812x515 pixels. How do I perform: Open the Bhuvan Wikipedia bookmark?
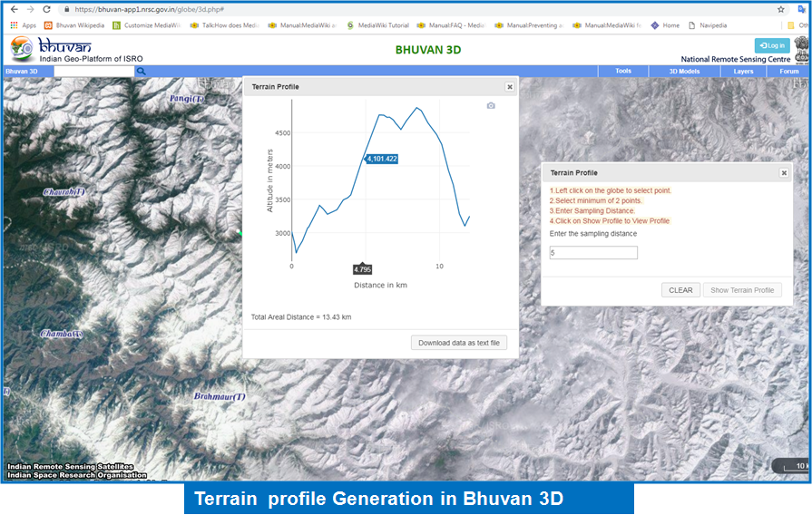coord(74,24)
